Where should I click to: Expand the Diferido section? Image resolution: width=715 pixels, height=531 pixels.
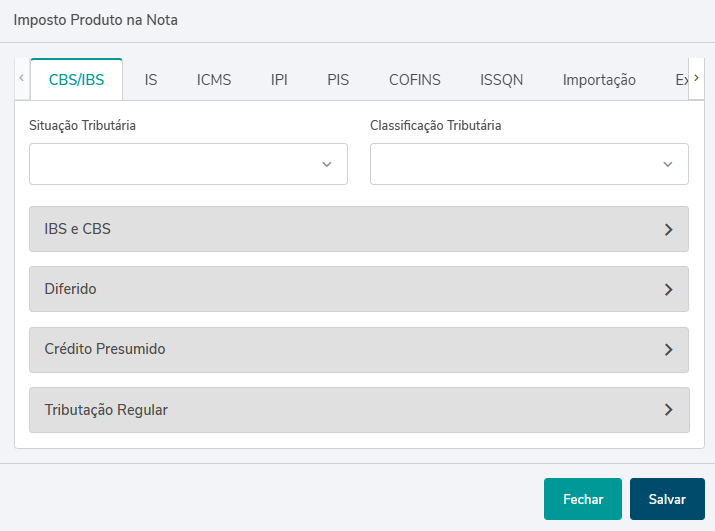359,289
